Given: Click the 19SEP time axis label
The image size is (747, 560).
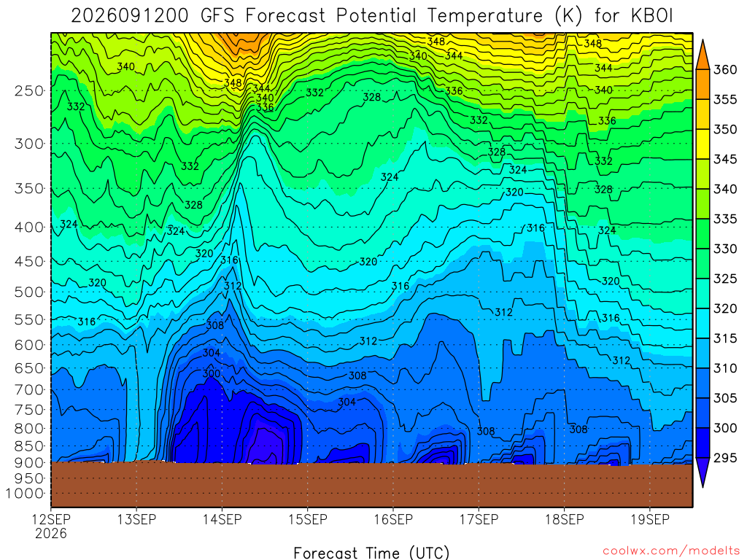Looking at the screenshot, I should coord(650,519).
